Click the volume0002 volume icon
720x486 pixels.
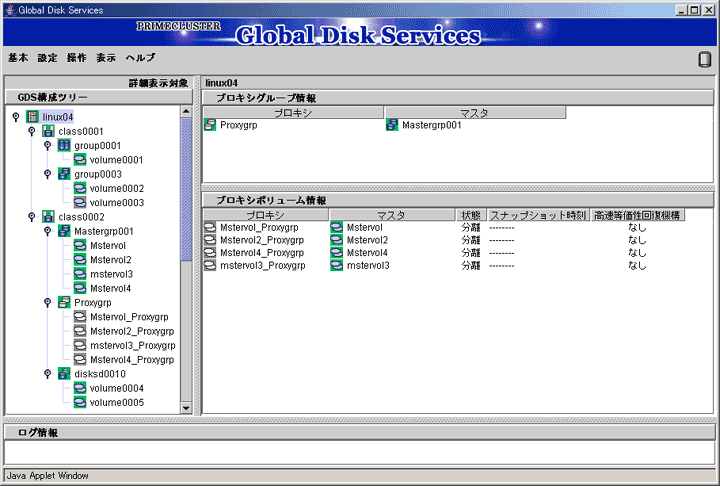click(x=80, y=188)
